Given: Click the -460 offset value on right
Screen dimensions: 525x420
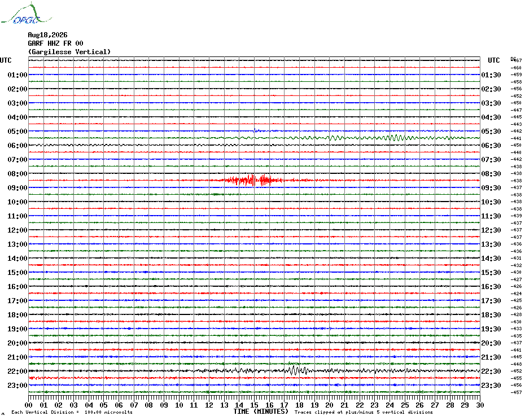Looking at the screenshot, I should click(x=516, y=68).
